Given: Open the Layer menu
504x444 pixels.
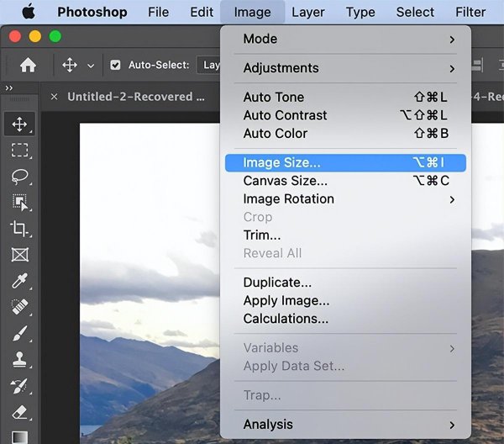Looking at the screenshot, I should 308,13.
